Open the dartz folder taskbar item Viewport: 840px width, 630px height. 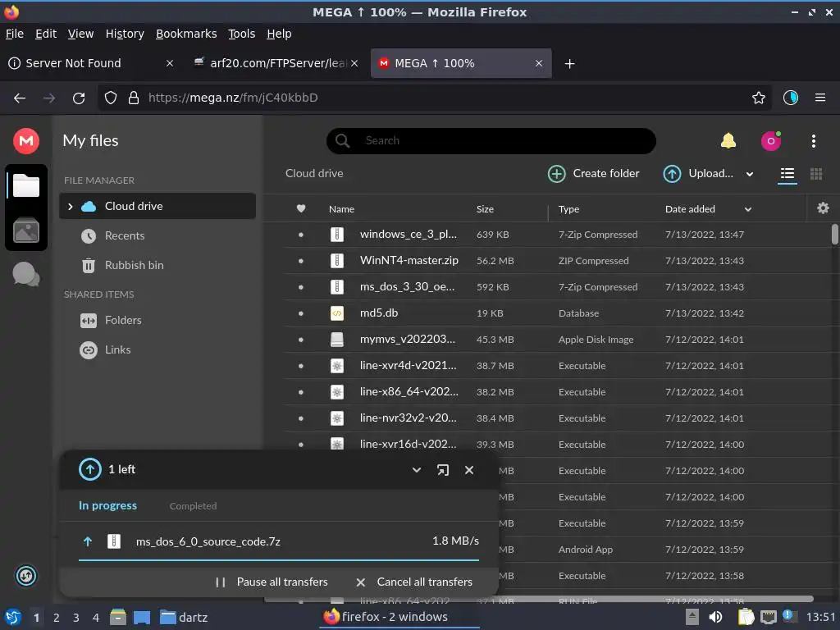coord(183,617)
